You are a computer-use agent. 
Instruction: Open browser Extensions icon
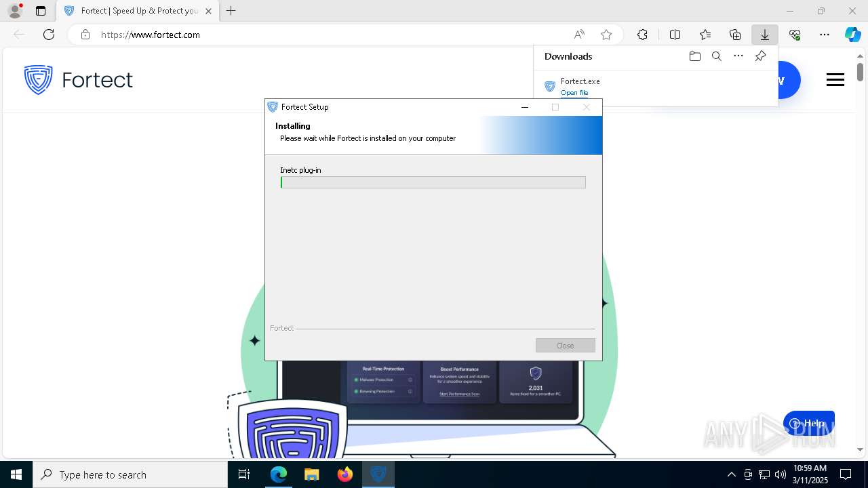pos(642,35)
